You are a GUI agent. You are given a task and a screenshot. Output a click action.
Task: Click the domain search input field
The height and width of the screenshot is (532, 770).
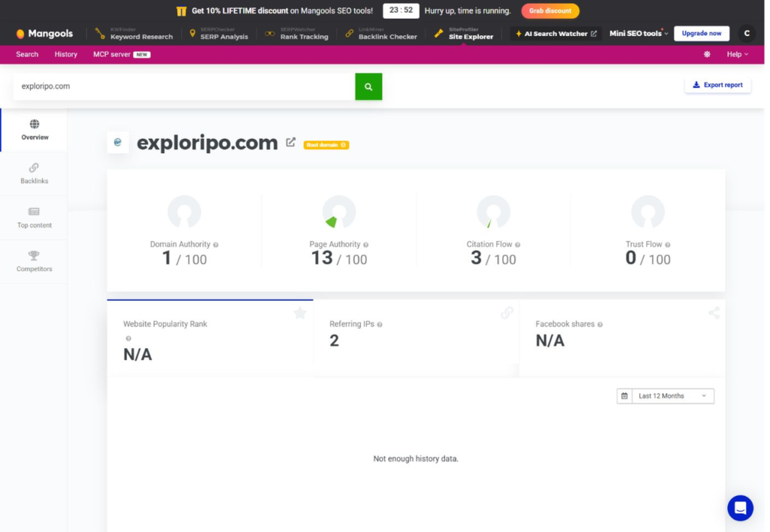click(184, 86)
